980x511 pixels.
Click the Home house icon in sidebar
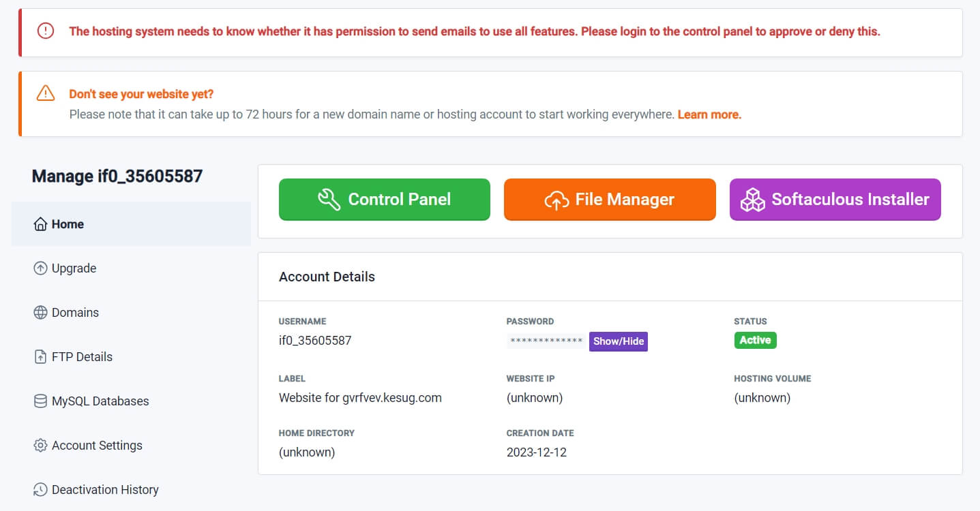click(x=40, y=224)
